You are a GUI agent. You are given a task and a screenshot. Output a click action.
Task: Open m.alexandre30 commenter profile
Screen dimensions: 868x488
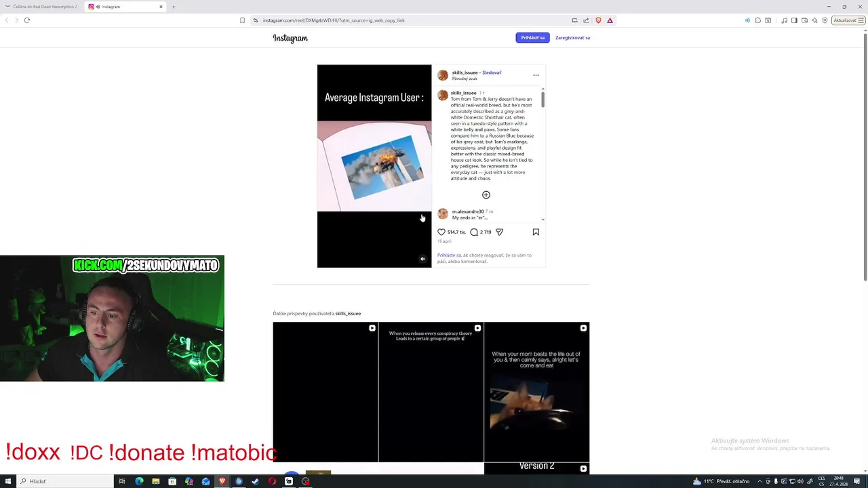468,211
